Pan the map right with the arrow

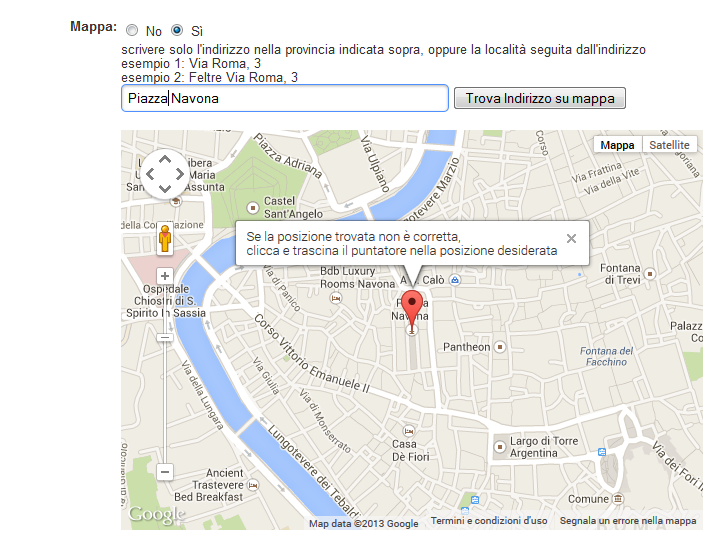click(x=180, y=174)
